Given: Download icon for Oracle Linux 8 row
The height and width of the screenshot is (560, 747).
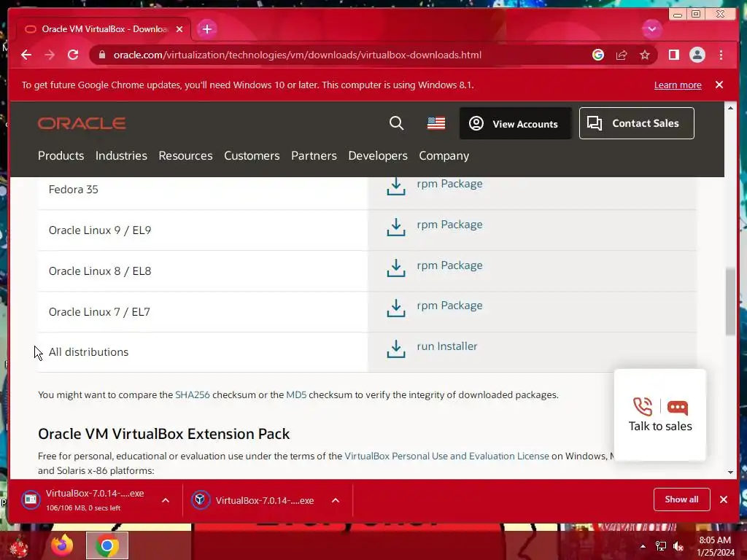Looking at the screenshot, I should click(396, 268).
